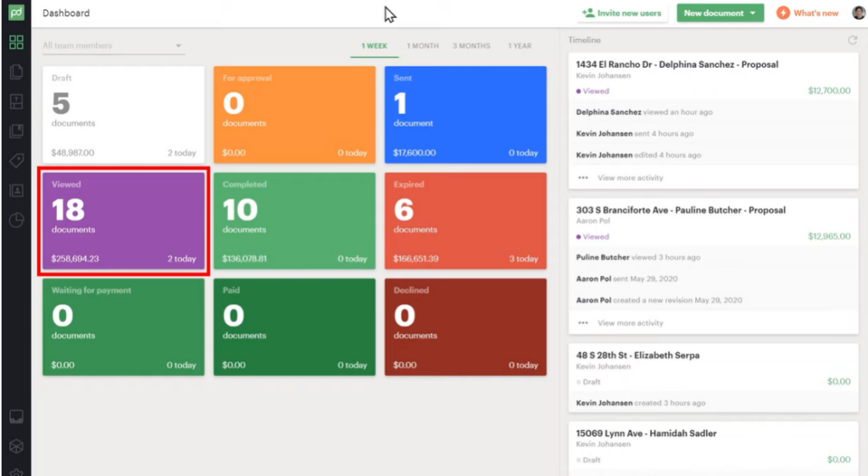Open the Completed green card
868x476 pixels.
[294, 221]
